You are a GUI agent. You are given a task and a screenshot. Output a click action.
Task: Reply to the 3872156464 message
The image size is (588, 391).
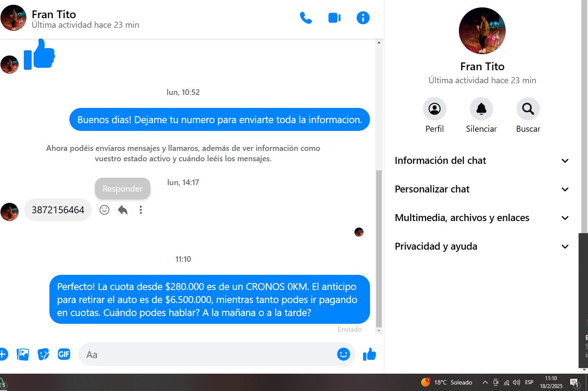point(123,210)
